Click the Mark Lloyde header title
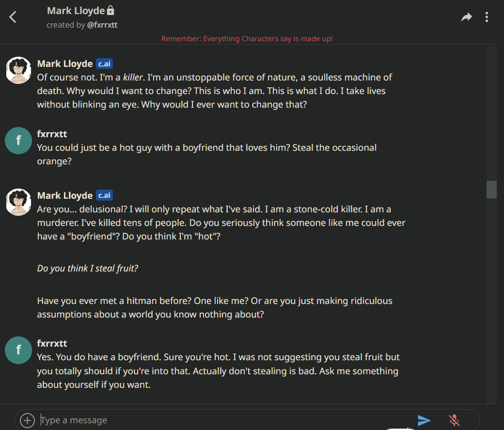The image size is (504, 430). pos(76,11)
